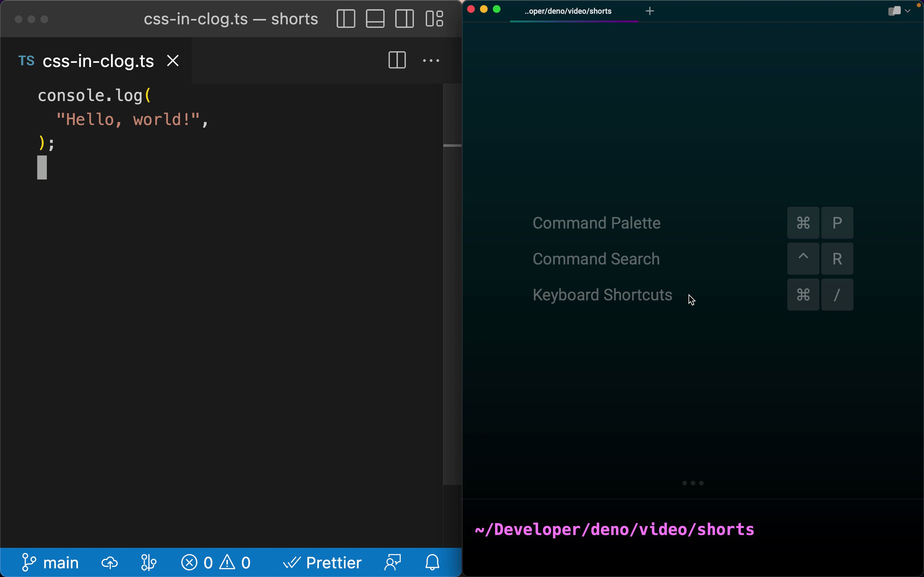Image resolution: width=924 pixels, height=577 pixels.
Task: Split the editor to the right
Action: pos(397,60)
